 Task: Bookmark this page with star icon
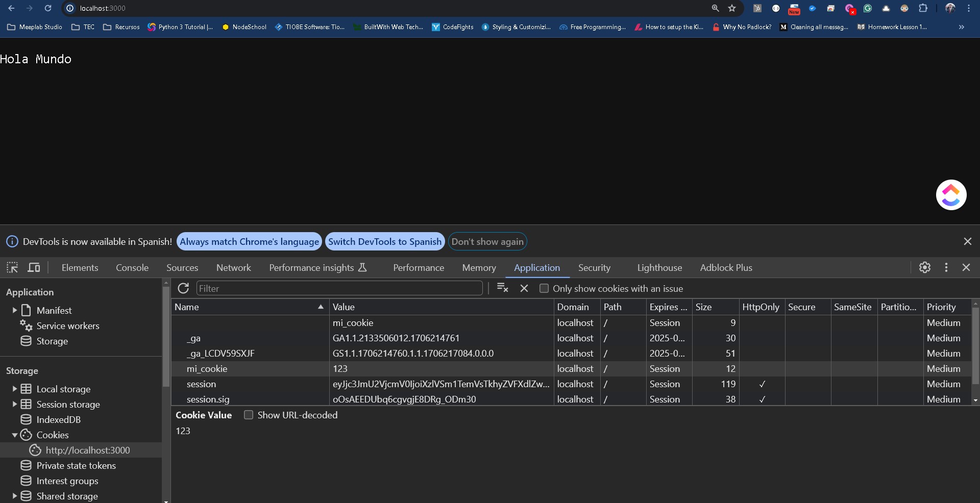732,8
